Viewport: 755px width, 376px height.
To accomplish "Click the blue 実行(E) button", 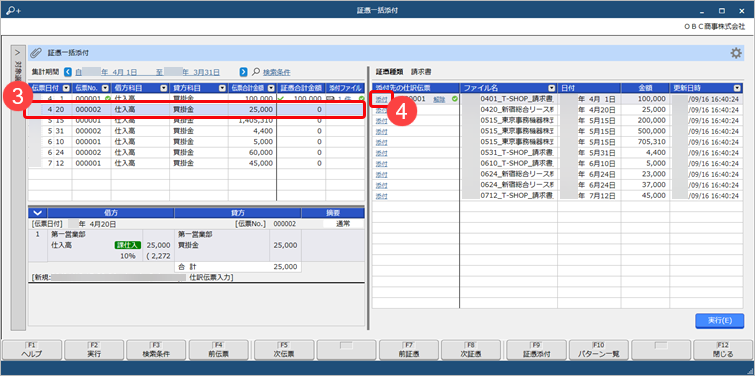I will pyautogui.click(x=719, y=321).
